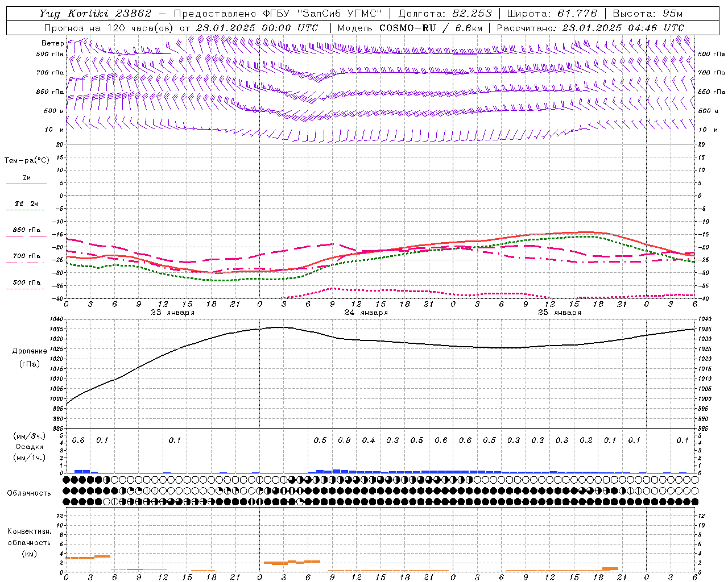Select the text Предоставлено ФГБУ "ЗапСиб УГМС"
Viewport: 728px width, 582px height.
278,14
